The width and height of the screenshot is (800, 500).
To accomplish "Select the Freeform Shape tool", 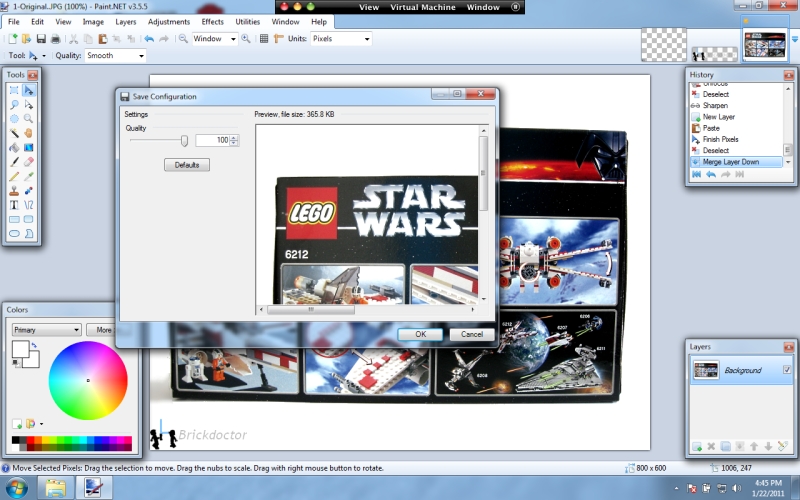I will tap(29, 233).
